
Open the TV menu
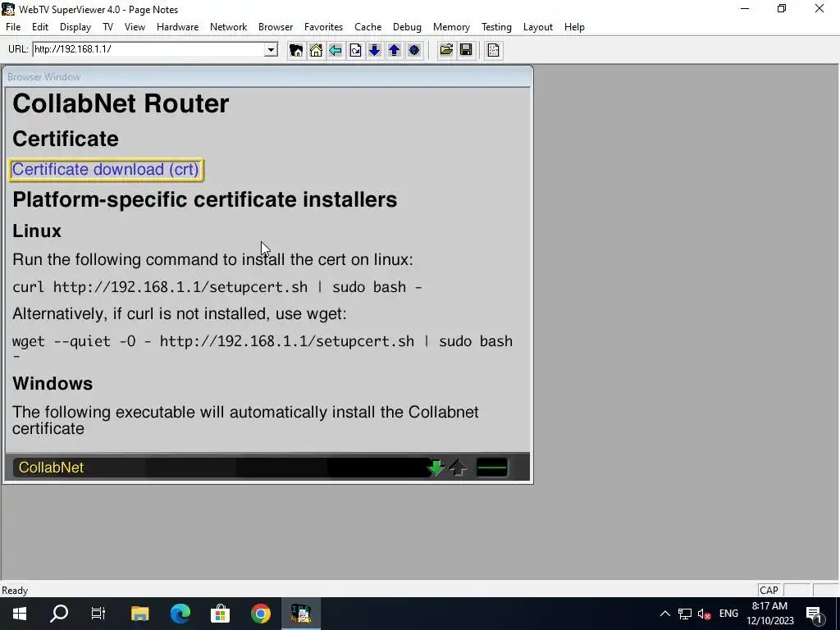107,27
